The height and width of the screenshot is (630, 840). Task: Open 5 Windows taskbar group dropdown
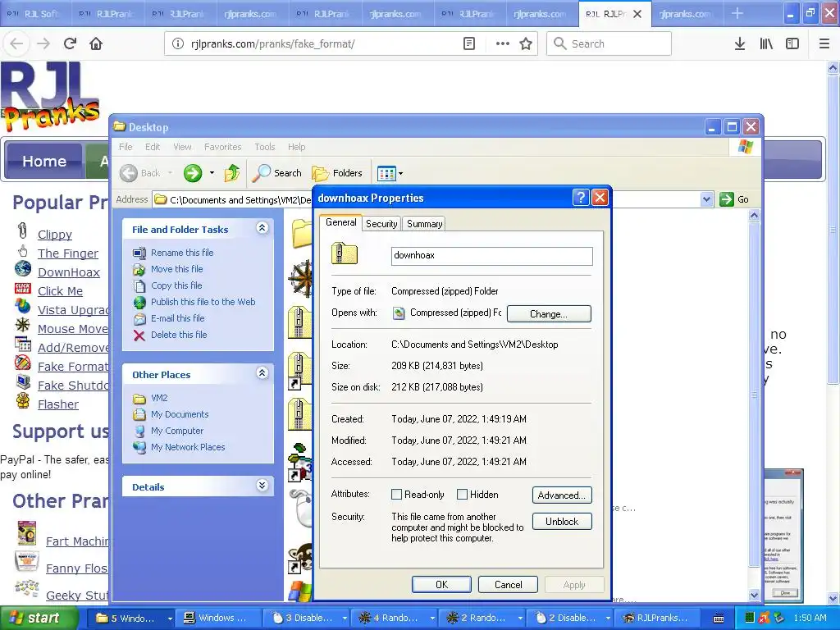click(x=170, y=619)
